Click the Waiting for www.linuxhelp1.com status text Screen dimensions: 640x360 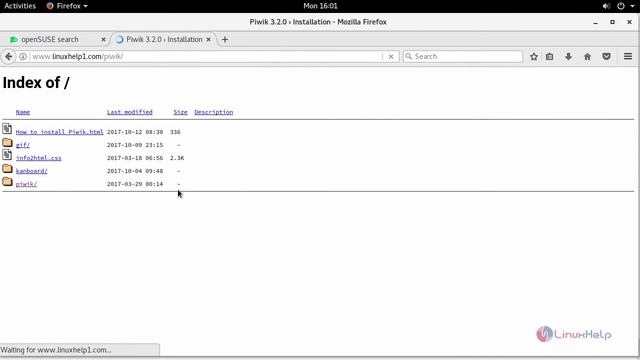pos(56,350)
